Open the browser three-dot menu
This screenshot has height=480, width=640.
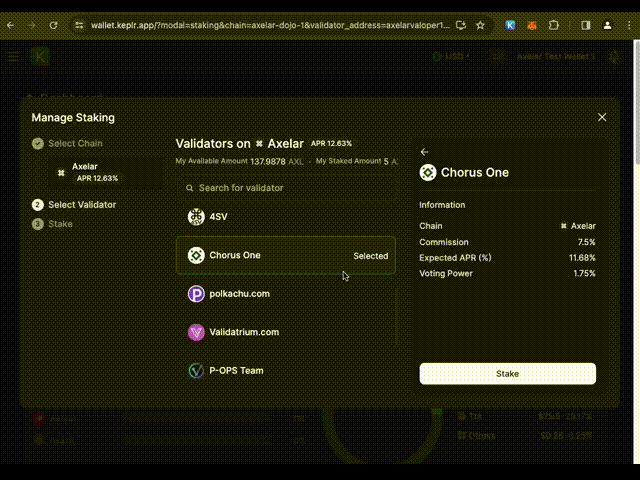[629, 25]
